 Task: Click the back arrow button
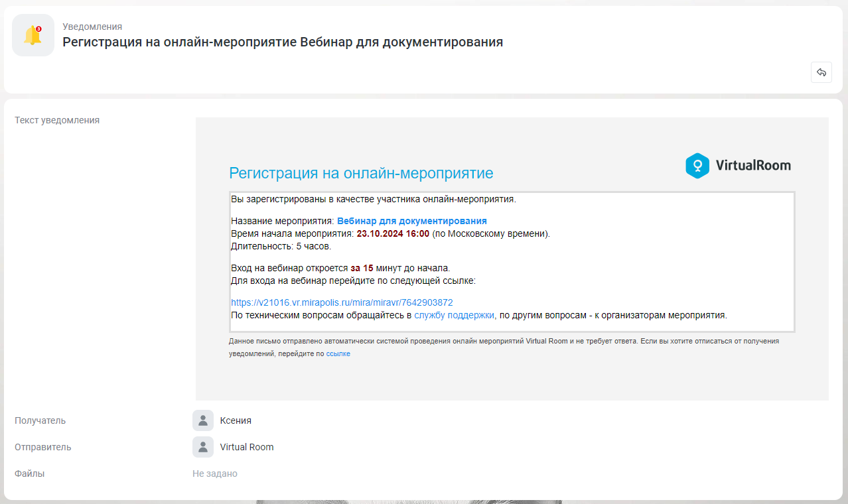(821, 72)
